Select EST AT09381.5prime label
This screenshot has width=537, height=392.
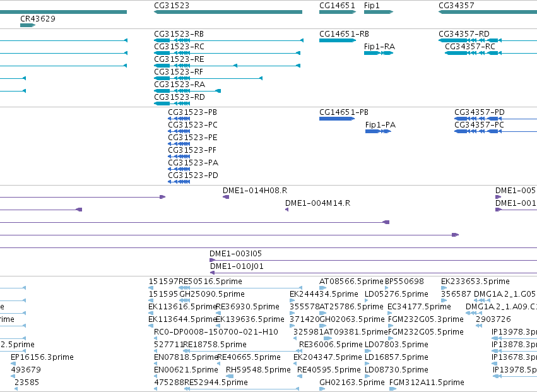(356, 332)
